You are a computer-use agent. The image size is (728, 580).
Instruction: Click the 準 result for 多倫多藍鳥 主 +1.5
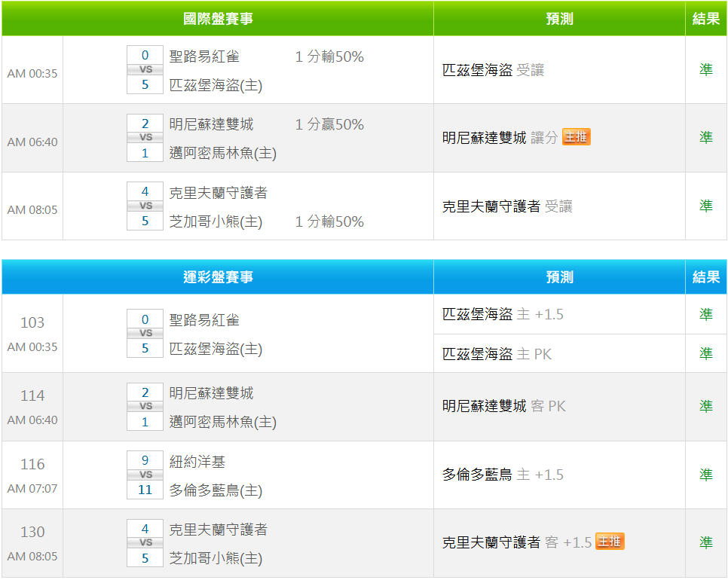click(x=705, y=475)
